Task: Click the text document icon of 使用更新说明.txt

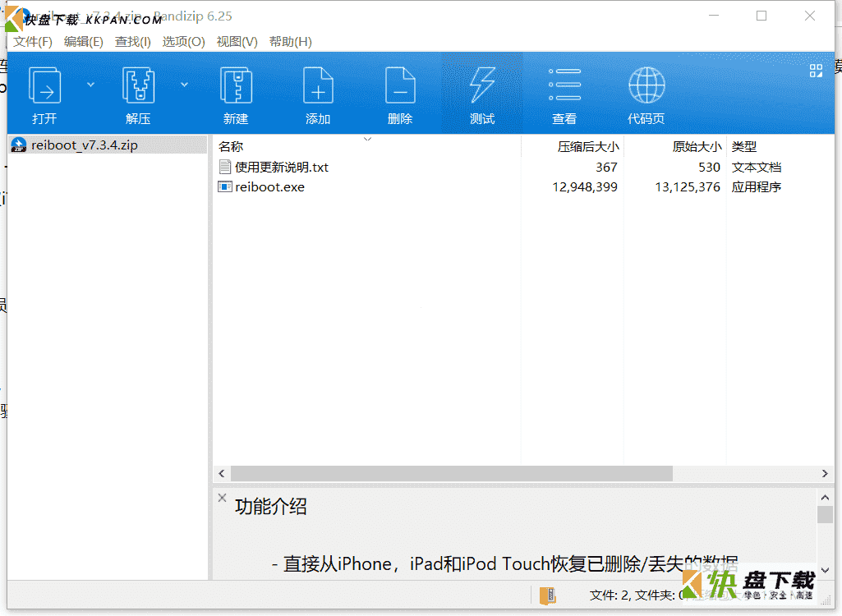Action: [x=225, y=167]
